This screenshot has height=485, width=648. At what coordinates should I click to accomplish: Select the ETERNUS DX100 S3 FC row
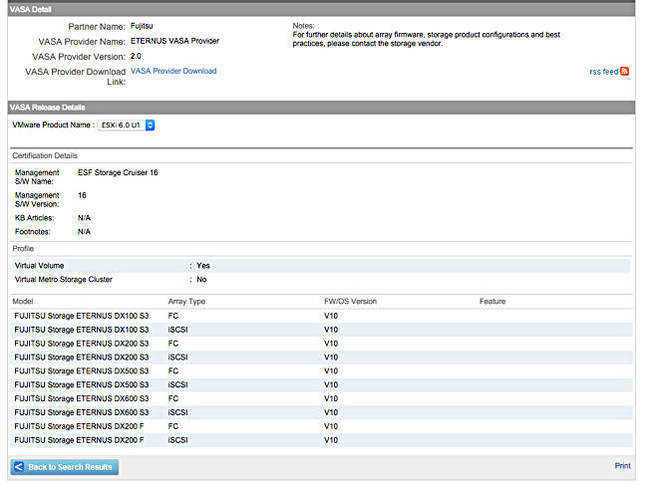(322, 316)
